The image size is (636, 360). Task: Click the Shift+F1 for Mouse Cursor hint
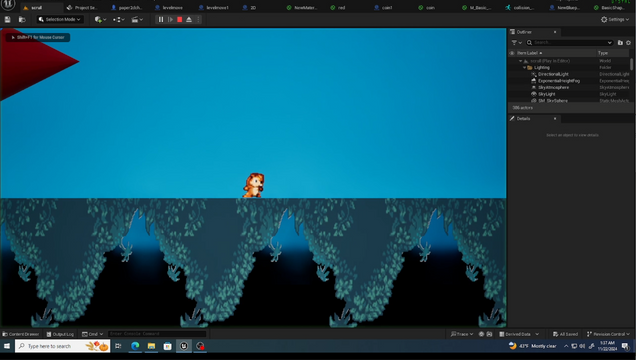pos(38,37)
